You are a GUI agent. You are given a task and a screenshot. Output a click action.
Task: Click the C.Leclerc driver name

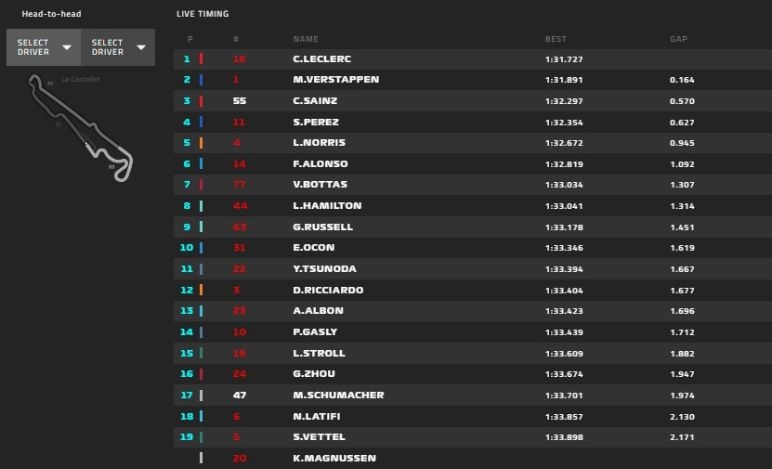pyautogui.click(x=322, y=59)
